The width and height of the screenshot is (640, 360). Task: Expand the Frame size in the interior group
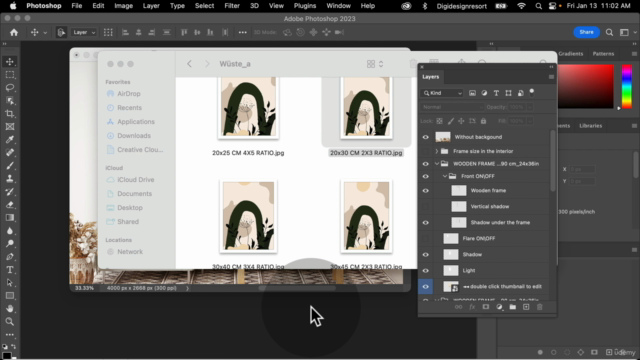pyautogui.click(x=437, y=151)
